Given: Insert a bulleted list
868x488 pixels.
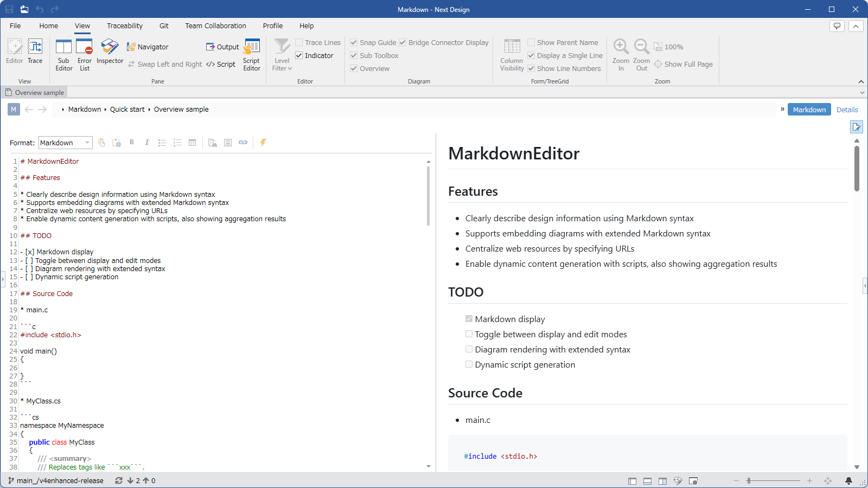Looking at the screenshot, I should pos(162,143).
